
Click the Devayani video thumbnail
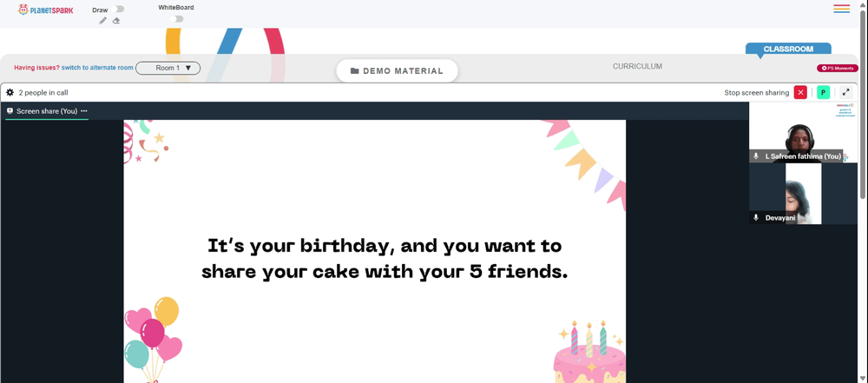[803, 194]
